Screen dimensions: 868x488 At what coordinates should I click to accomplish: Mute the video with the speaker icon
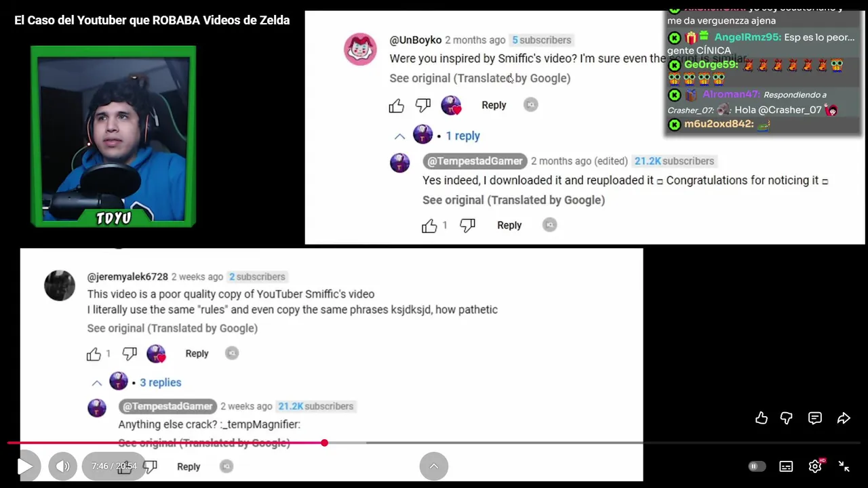(62, 466)
